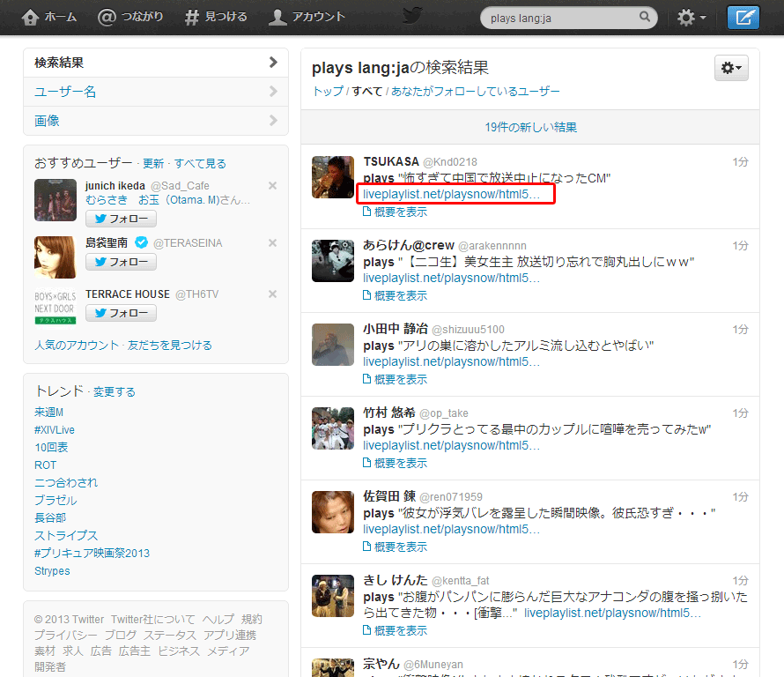784x677 pixels.
Task: Compose a new tweet with blue button
Action: pyautogui.click(x=743, y=18)
